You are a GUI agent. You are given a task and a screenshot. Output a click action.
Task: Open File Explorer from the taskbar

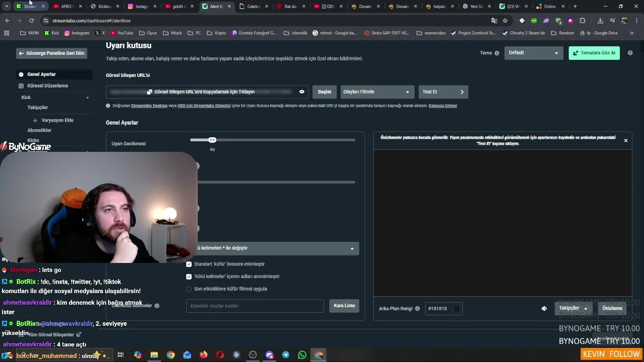tap(154, 355)
